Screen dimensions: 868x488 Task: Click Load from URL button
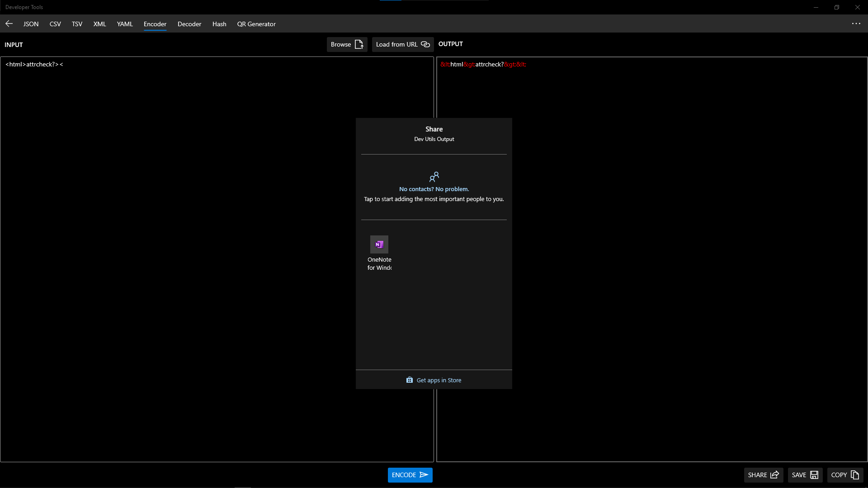pyautogui.click(x=402, y=44)
